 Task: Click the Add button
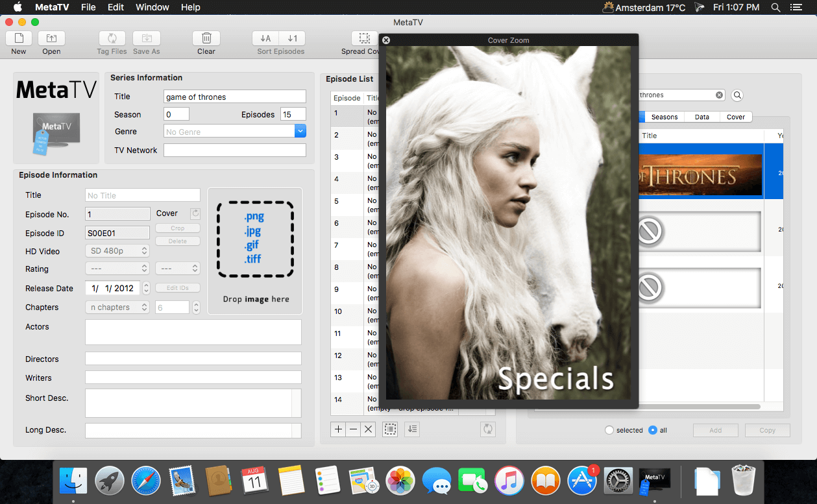[x=716, y=430]
